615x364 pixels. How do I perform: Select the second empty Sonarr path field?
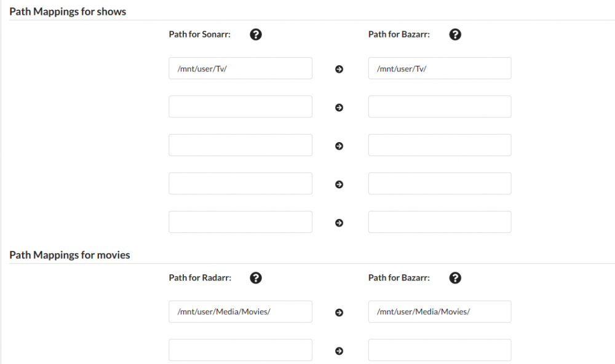[x=240, y=107]
